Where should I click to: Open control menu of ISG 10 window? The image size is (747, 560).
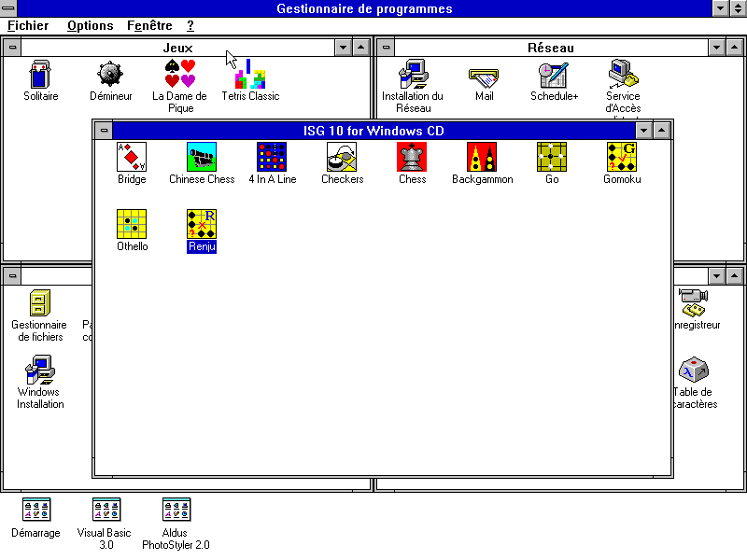tap(104, 131)
